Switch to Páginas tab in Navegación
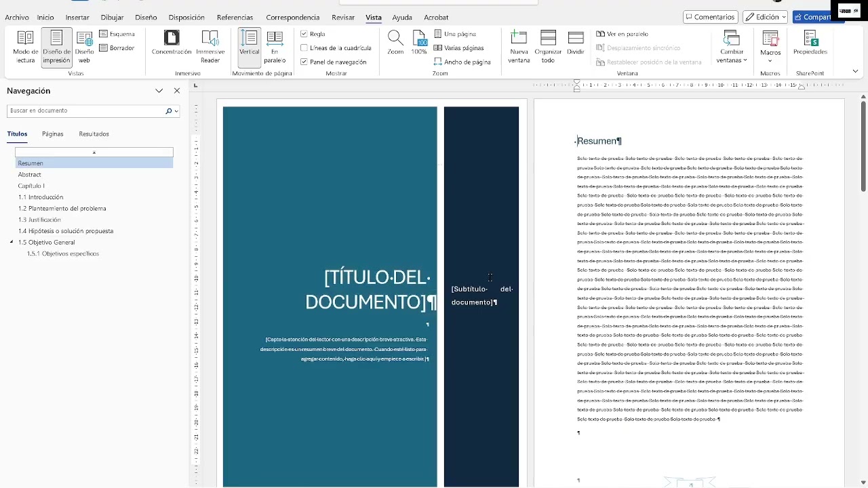The image size is (868, 488). tap(52, 134)
